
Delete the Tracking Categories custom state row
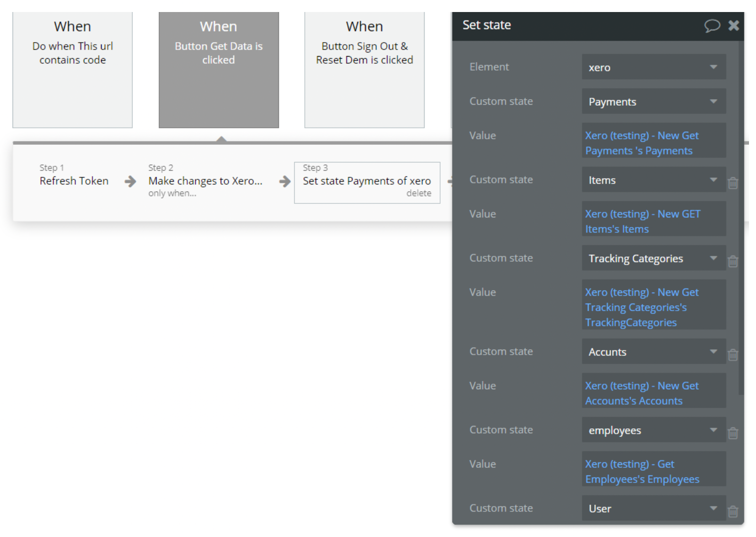point(733,261)
